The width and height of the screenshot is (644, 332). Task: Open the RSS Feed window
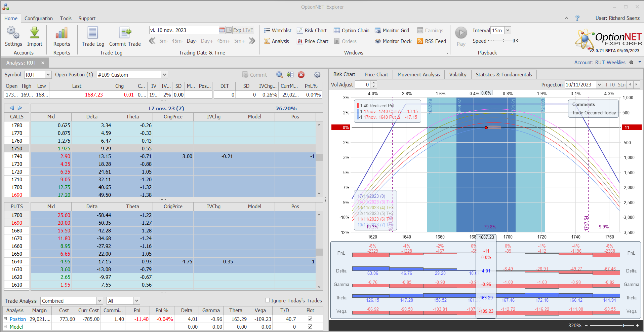432,41
